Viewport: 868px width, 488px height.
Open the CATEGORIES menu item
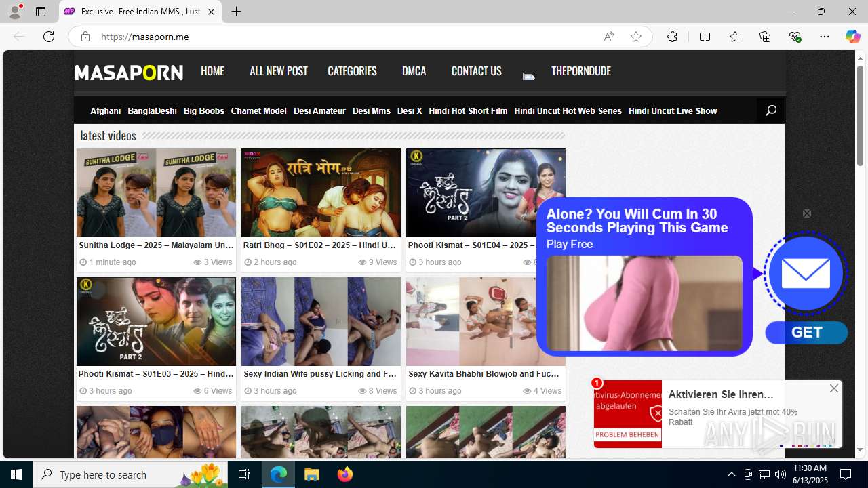click(352, 71)
